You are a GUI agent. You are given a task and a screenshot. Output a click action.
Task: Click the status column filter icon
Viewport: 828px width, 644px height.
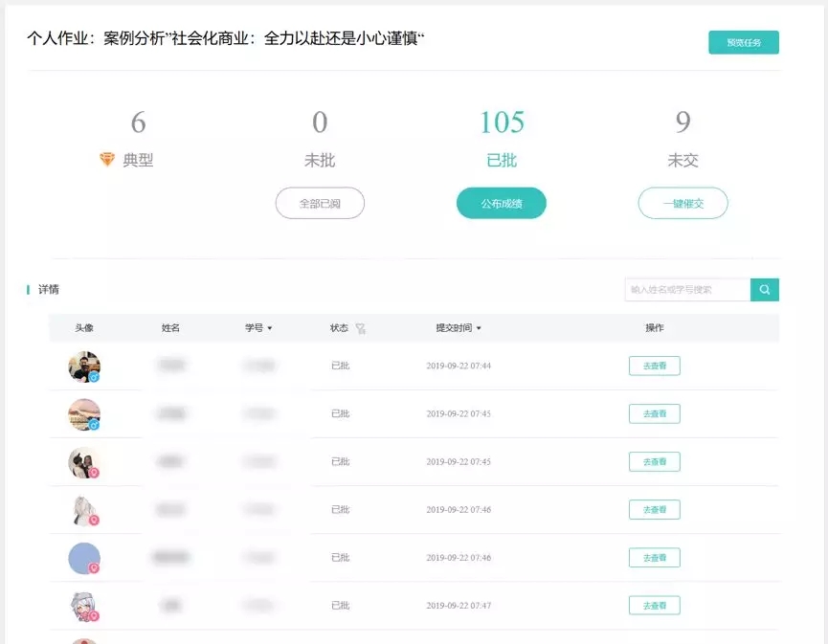(361, 328)
